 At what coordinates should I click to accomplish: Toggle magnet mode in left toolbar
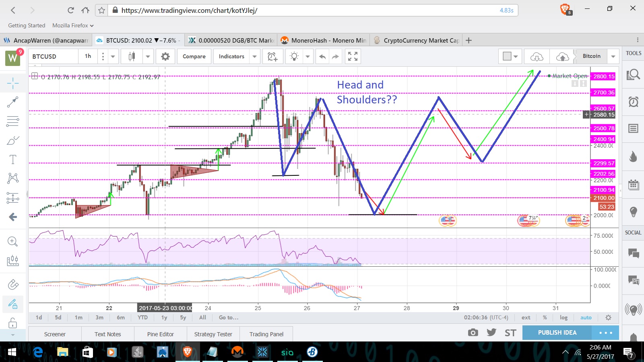(x=13, y=284)
